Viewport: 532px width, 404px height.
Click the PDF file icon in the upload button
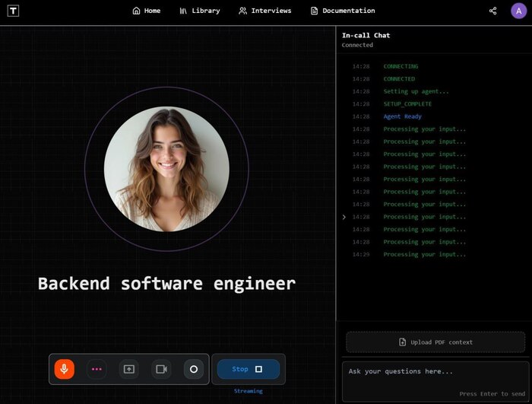(x=403, y=342)
